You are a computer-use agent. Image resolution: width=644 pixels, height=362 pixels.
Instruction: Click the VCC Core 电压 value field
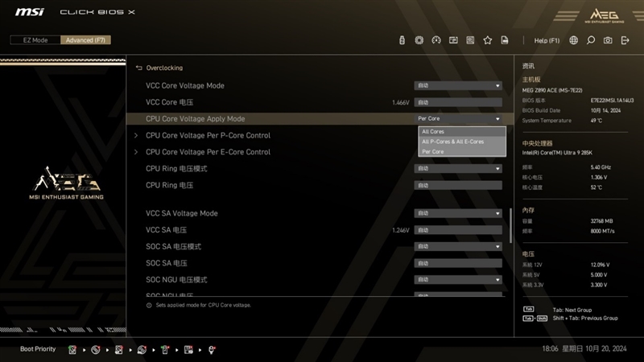(458, 103)
